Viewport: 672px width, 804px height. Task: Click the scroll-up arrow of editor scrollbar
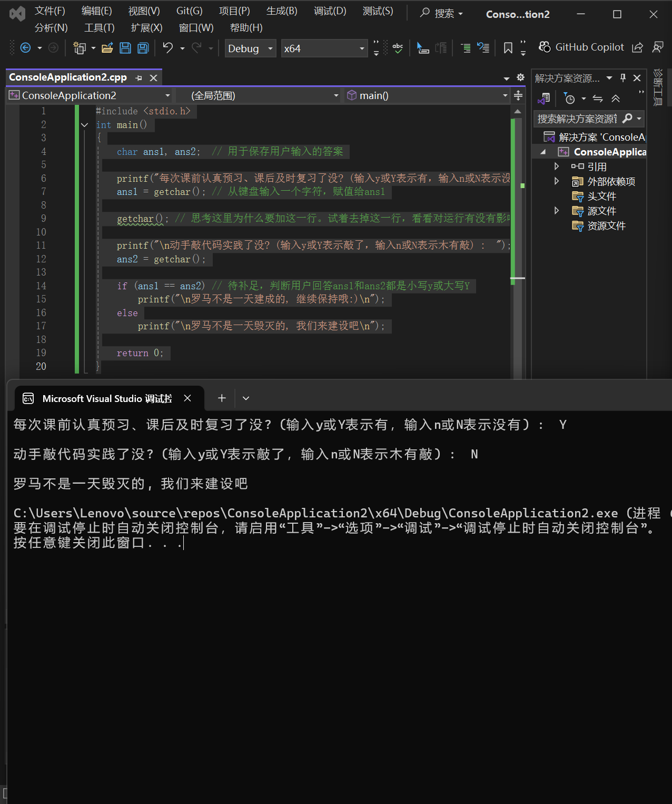point(517,111)
